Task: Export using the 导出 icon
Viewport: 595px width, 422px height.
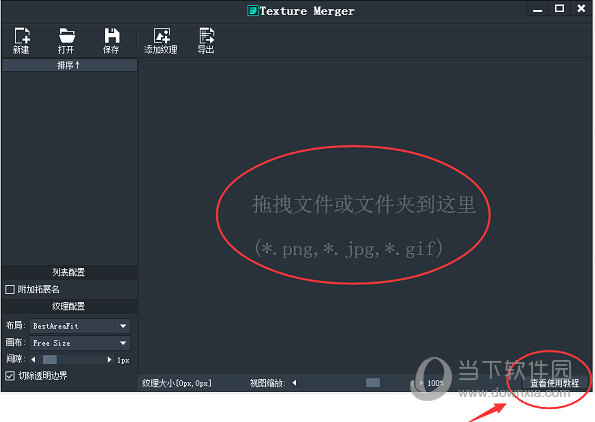Action: coord(206,40)
